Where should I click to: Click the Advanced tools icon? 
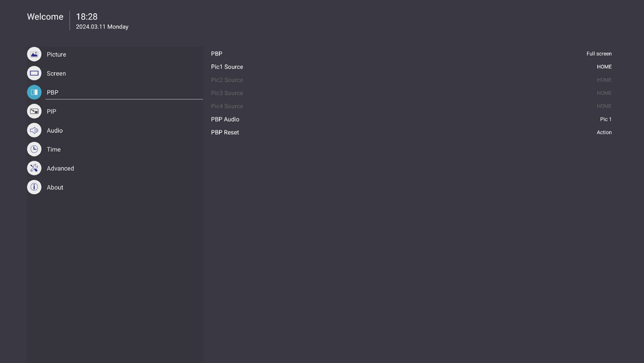coord(34,168)
